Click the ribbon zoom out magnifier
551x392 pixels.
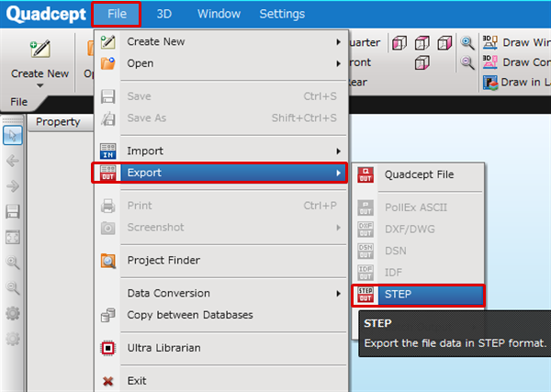467,62
